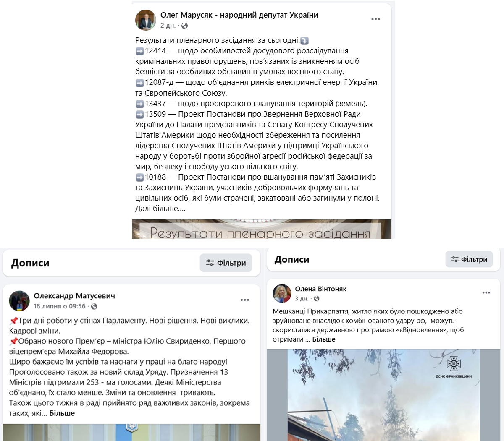This screenshot has width=504, height=441.
Task: Open ДСНС fire photo in Вінтоняк post
Action: (x=384, y=395)
